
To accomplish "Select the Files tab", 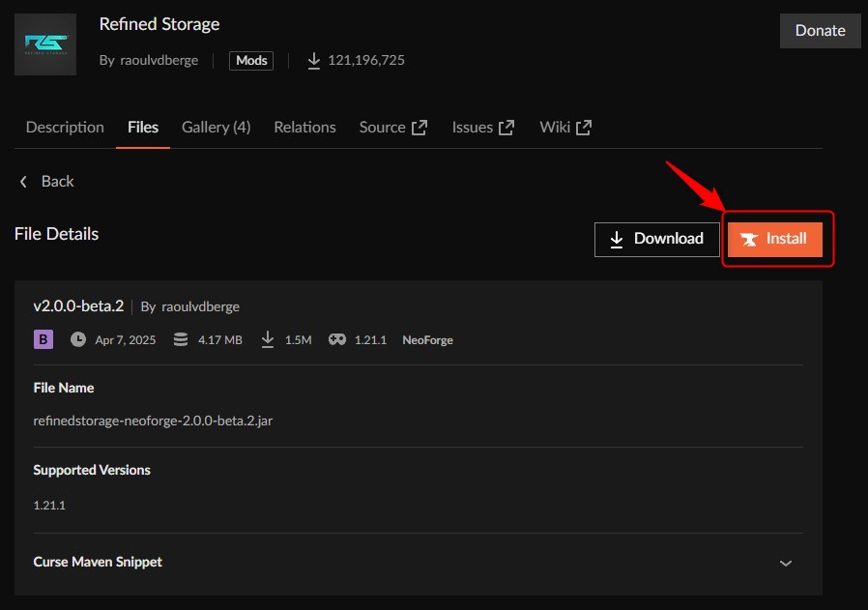I will click(143, 128).
